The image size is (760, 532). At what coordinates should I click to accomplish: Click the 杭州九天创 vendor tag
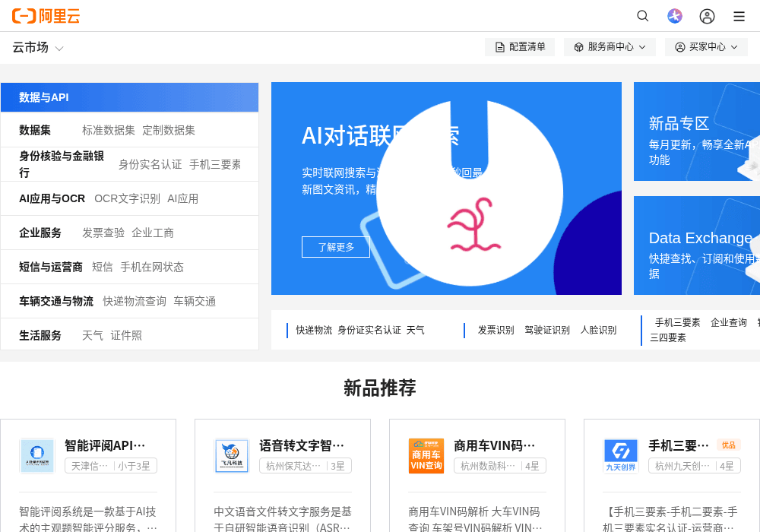[x=682, y=467]
